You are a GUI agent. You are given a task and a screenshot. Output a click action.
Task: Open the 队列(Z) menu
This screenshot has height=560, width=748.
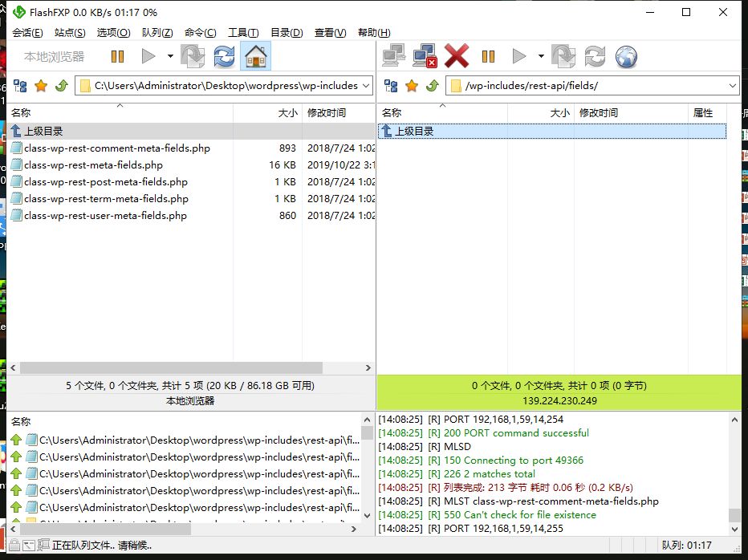pyautogui.click(x=157, y=32)
